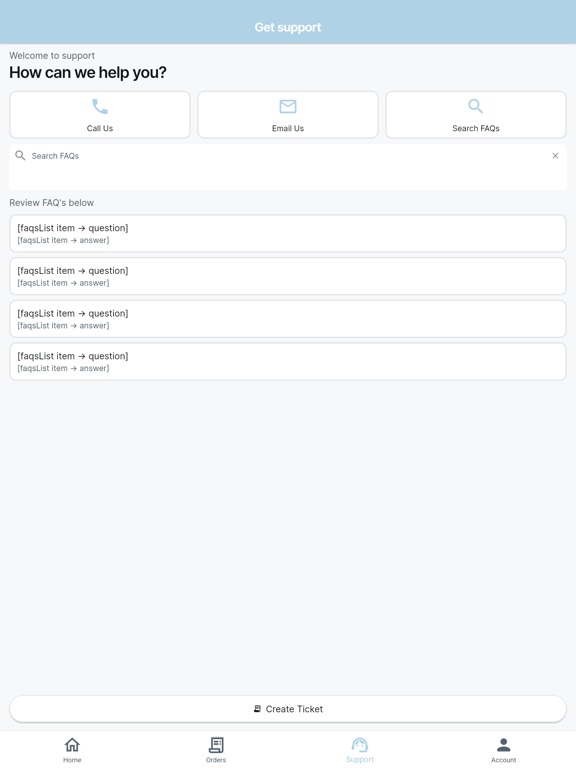Viewport: 576px width, 768px height.
Task: Open the Account person icon
Action: click(504, 745)
